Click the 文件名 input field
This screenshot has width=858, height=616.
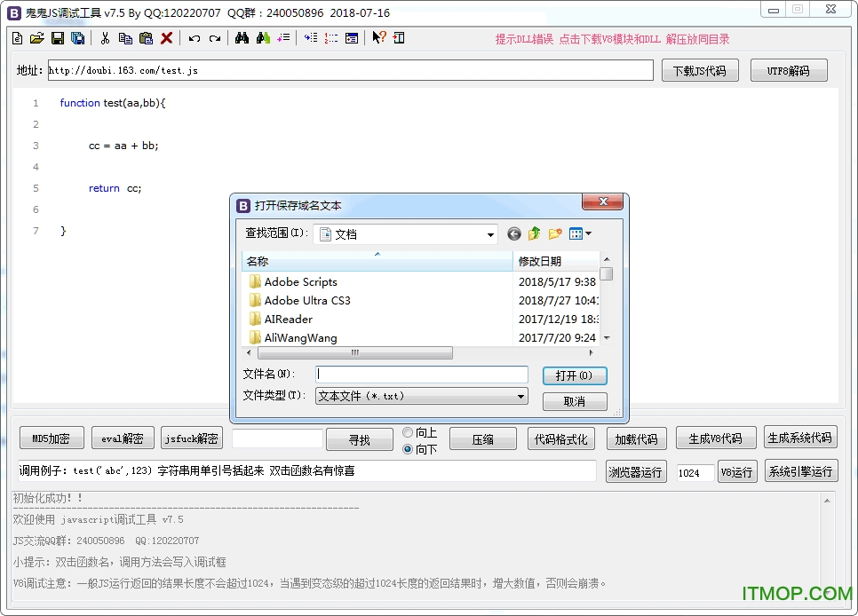pos(421,375)
